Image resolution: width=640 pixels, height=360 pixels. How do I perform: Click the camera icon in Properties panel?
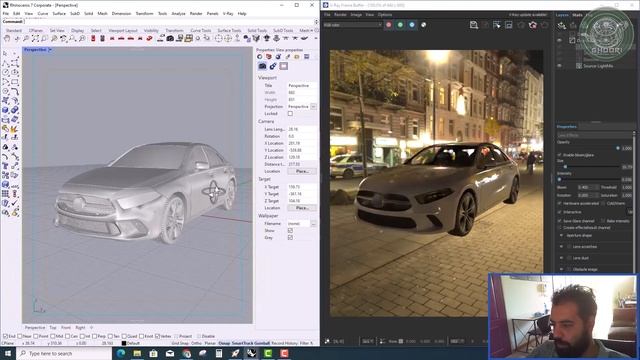click(x=262, y=66)
